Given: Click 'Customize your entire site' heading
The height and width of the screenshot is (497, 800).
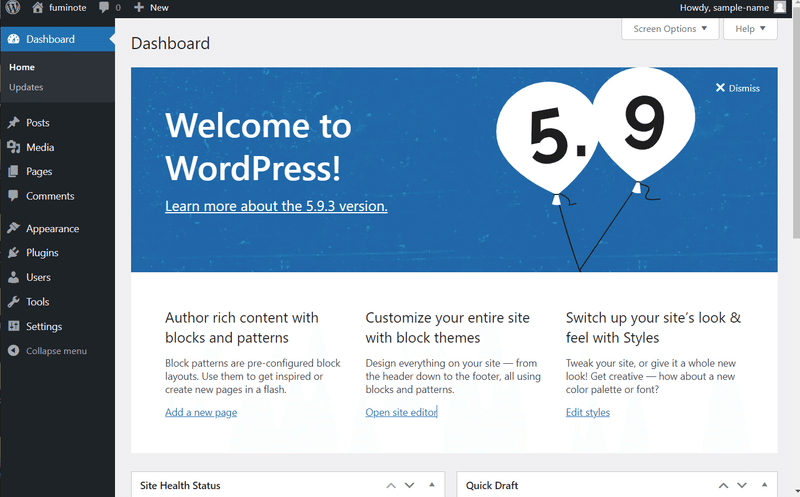Looking at the screenshot, I should pyautogui.click(x=447, y=328).
